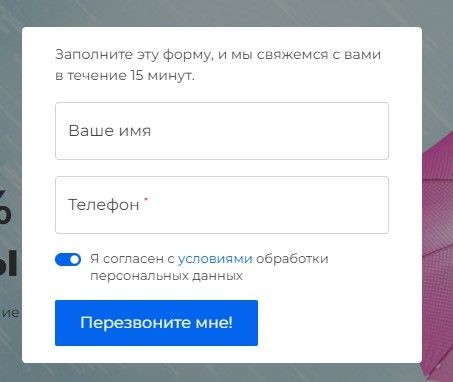The image size is (453, 382).
Task: Disable the personal data consent toggle
Action: coord(68,259)
